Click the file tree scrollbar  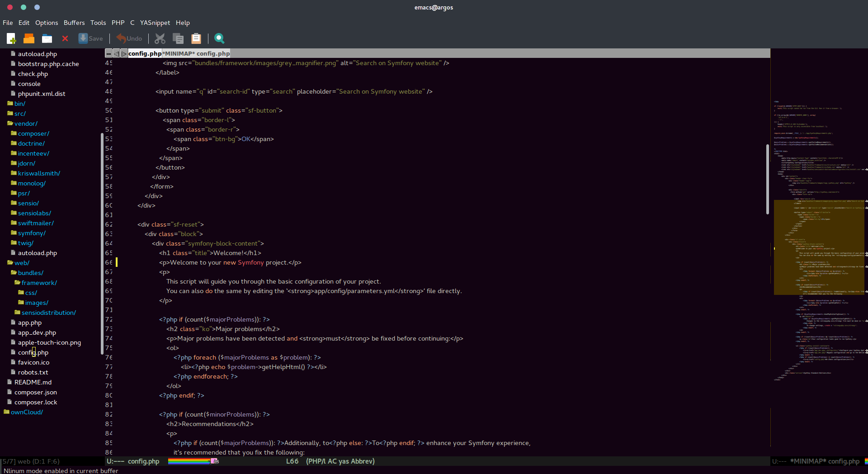coord(102,243)
